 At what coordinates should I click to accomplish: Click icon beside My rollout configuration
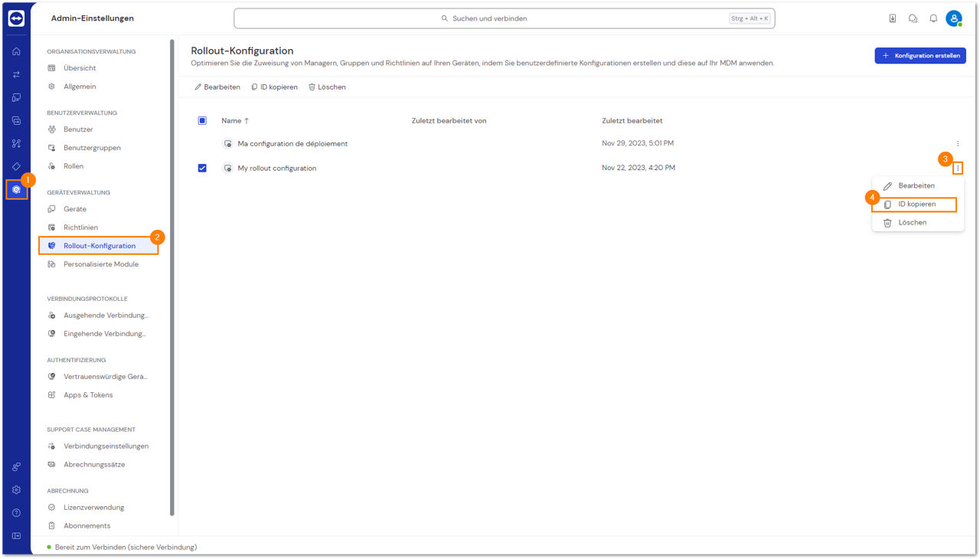227,168
